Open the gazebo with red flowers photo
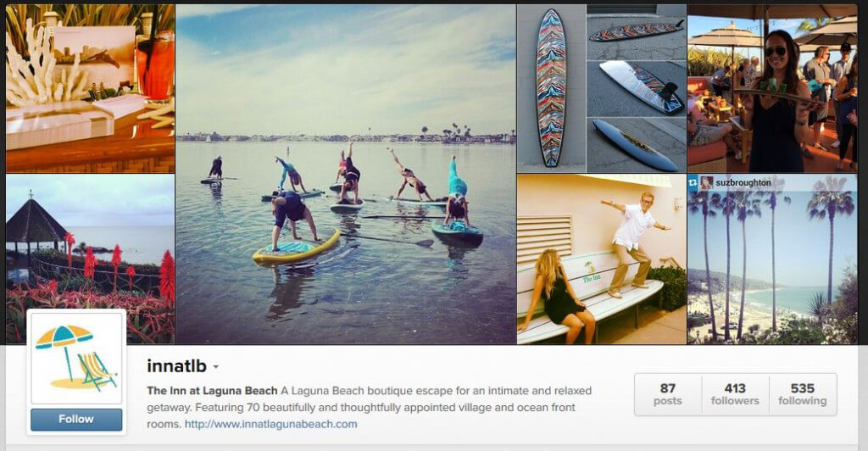This screenshot has width=868, height=451. pyautogui.click(x=90, y=259)
